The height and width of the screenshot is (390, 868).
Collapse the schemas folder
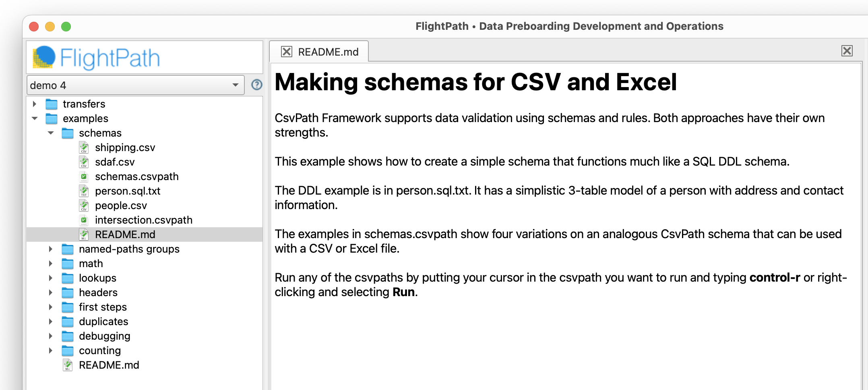click(x=51, y=133)
